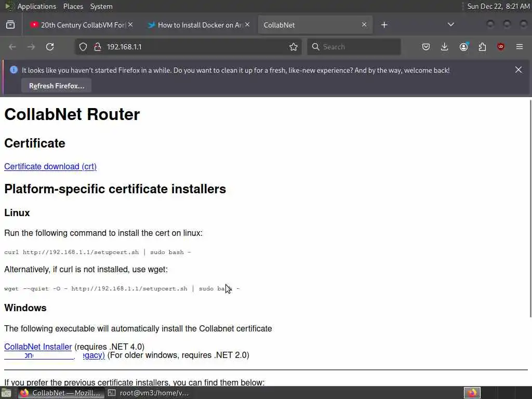Click the search magnifier icon
Screen dimensions: 532x399
point(315,47)
